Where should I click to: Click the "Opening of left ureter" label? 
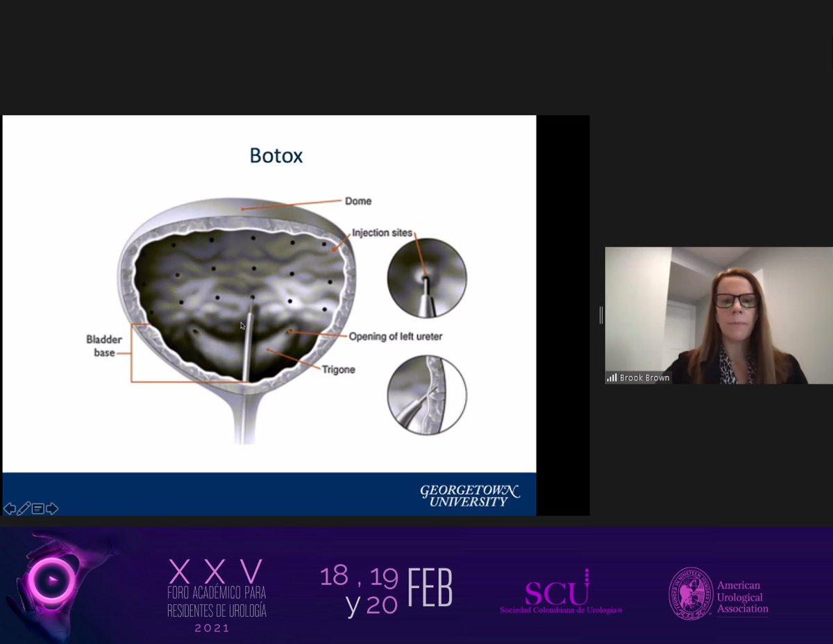pos(396,337)
